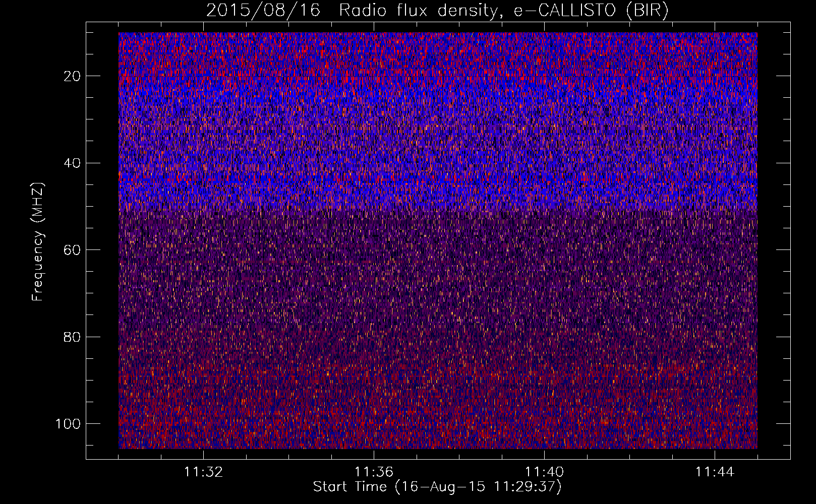Click the "Frequency (MHZ)" axis label

coord(38,241)
